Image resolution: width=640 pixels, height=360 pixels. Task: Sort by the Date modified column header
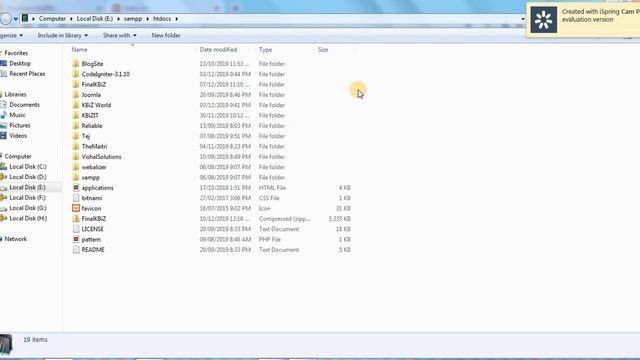coord(218,50)
